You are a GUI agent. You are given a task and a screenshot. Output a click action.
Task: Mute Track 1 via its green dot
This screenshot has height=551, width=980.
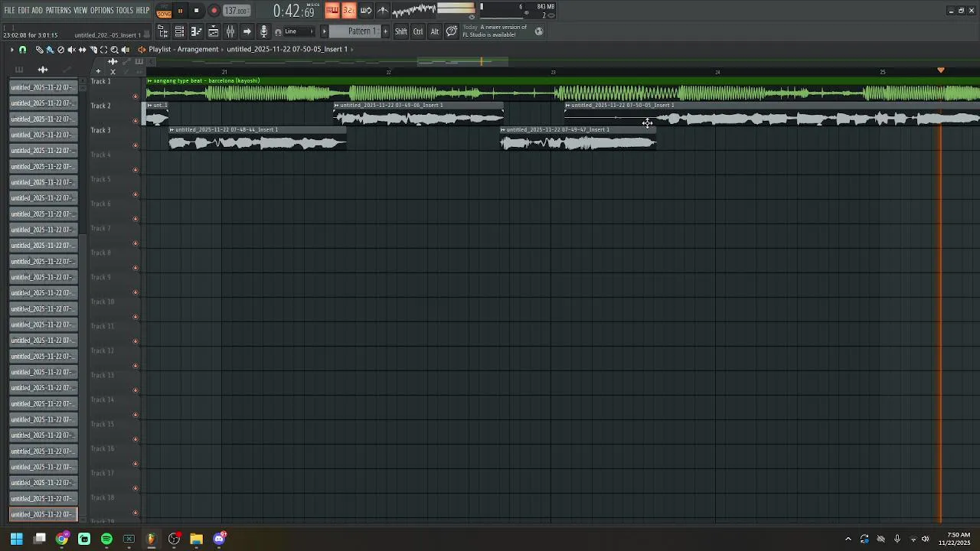pos(136,96)
